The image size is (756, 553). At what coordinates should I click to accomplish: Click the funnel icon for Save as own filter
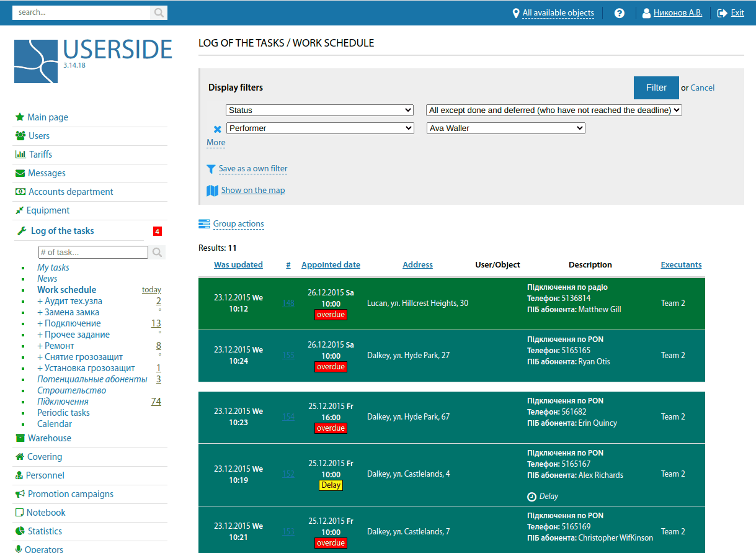point(211,169)
